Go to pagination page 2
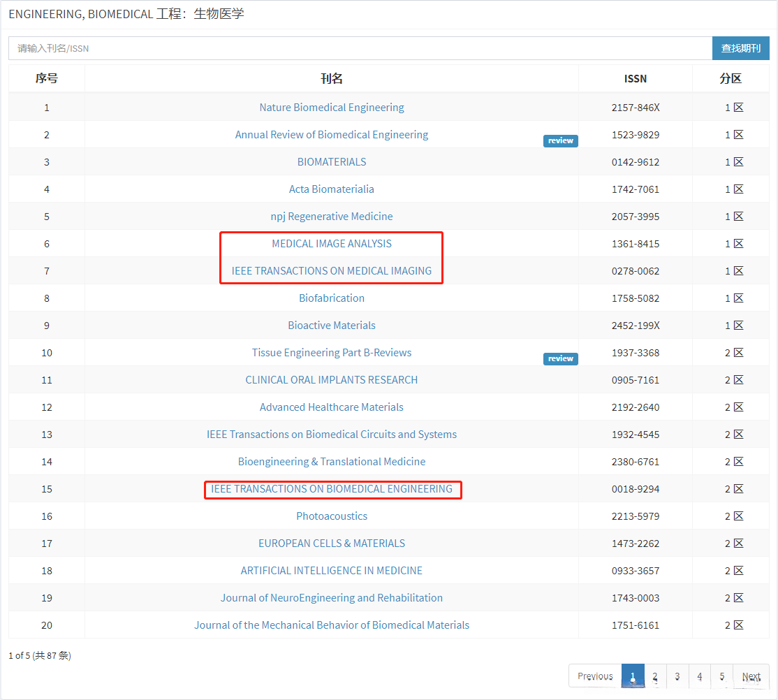 pos(655,676)
